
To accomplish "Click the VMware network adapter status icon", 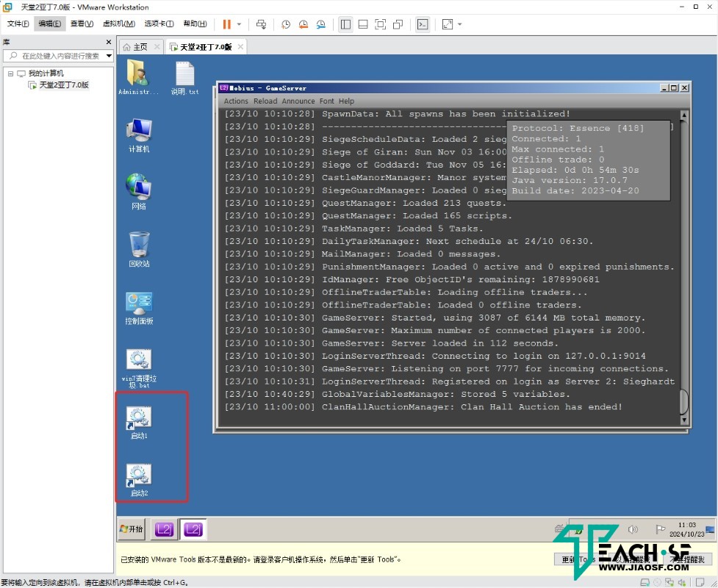I will [669, 583].
